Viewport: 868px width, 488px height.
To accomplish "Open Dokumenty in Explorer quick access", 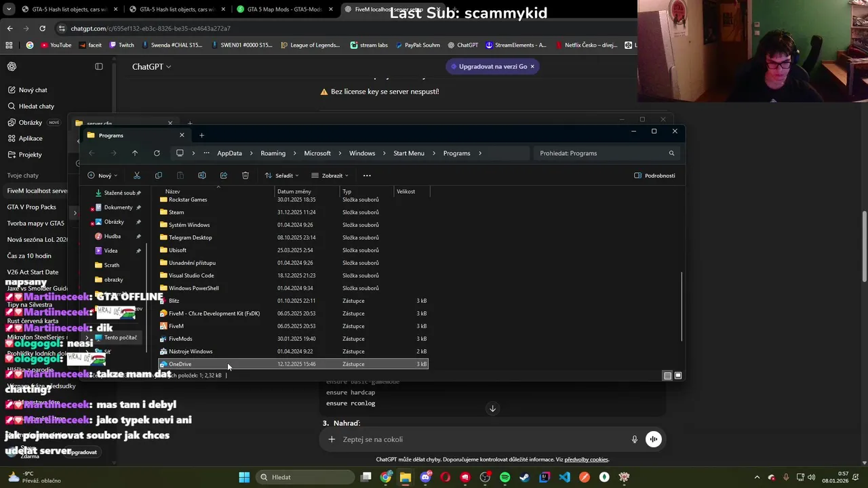I will pyautogui.click(x=117, y=207).
